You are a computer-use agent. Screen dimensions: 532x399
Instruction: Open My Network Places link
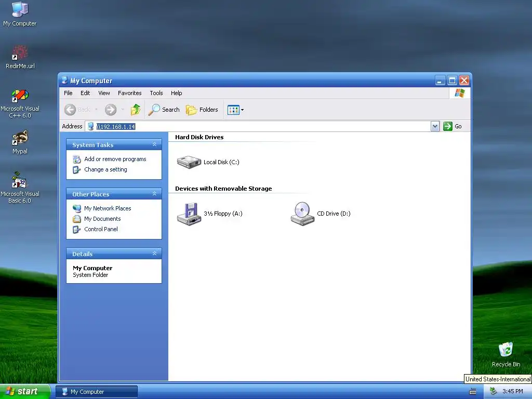click(108, 208)
